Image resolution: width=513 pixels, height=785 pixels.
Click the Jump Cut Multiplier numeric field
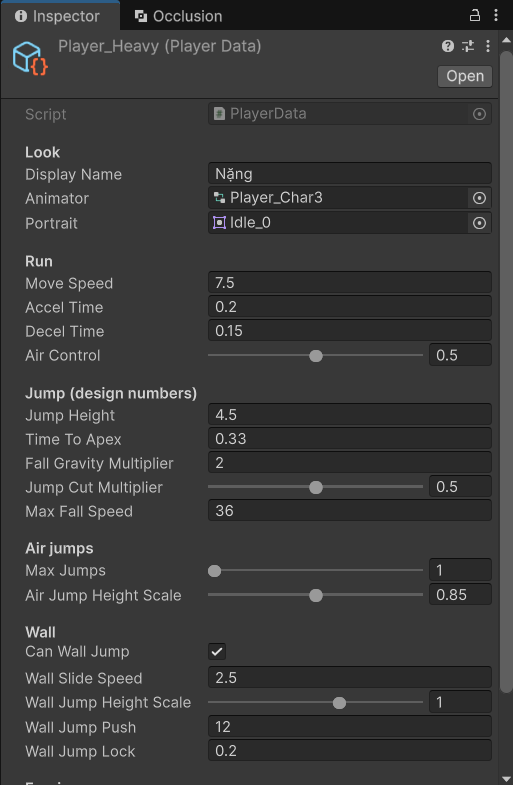pos(460,487)
